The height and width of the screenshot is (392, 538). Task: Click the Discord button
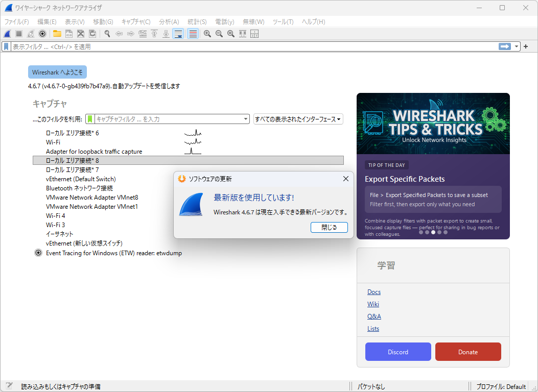coord(398,352)
